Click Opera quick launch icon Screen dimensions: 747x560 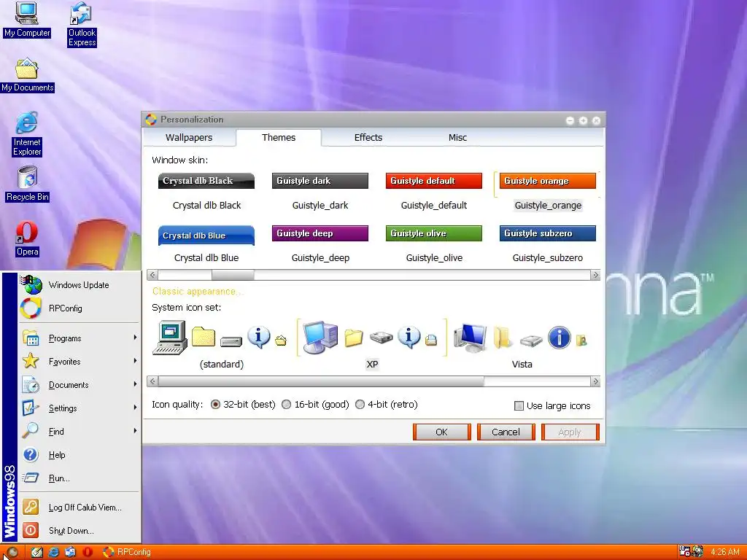click(x=88, y=553)
